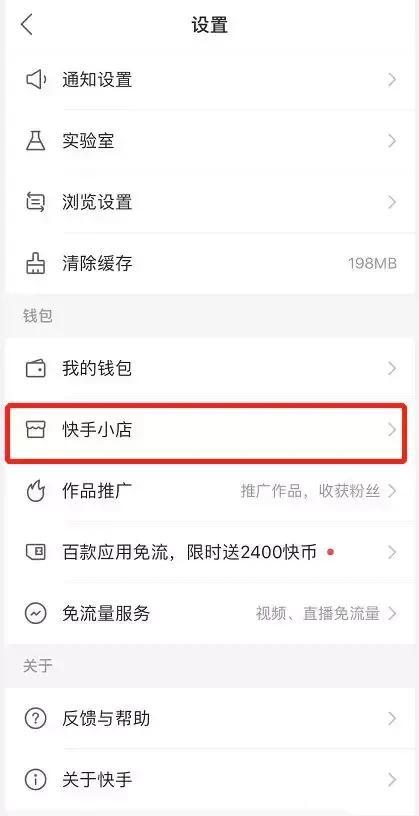Screen dimensions: 419x816
Task: Click the flask icon for 实验室
Action: pyautogui.click(x=36, y=141)
